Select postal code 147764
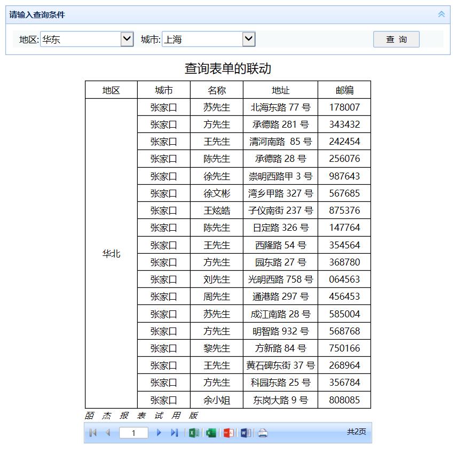Image resolution: width=456 pixels, height=476 pixels. click(x=344, y=228)
